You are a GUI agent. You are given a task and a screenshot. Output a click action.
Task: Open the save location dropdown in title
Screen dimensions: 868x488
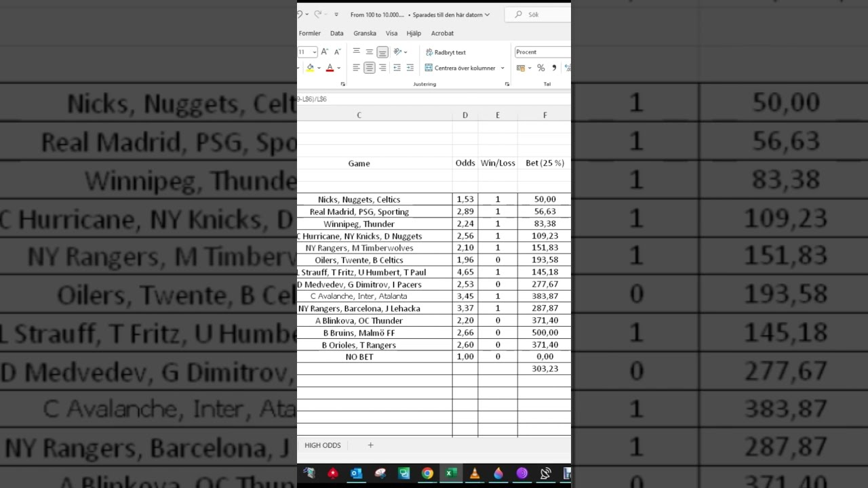pyautogui.click(x=487, y=14)
